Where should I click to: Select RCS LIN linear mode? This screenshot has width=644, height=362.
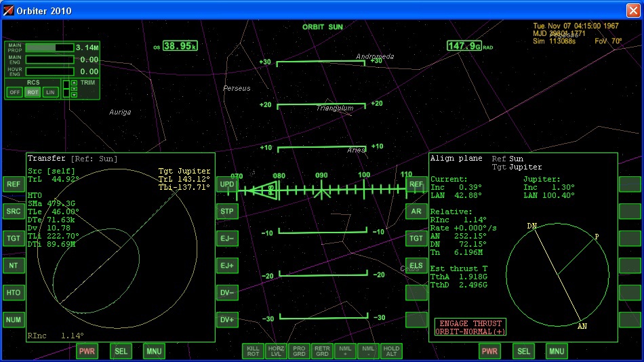tap(50, 92)
